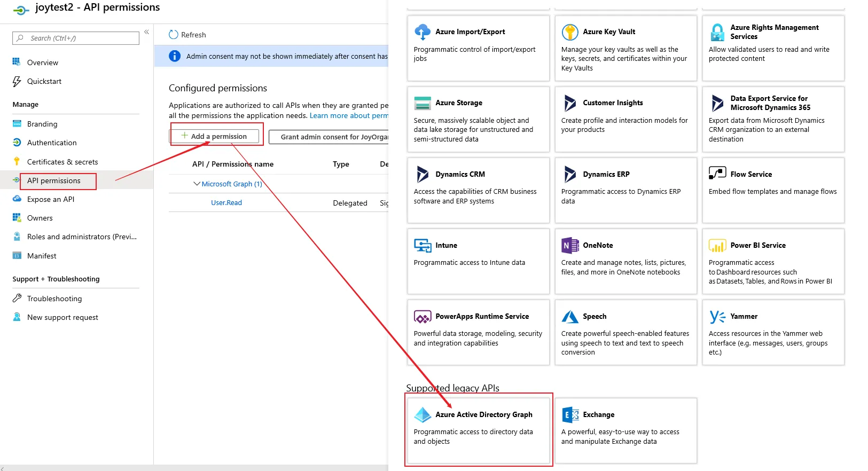Open Owners in the sidebar
Image resolution: width=868 pixels, height=471 pixels.
pos(40,218)
